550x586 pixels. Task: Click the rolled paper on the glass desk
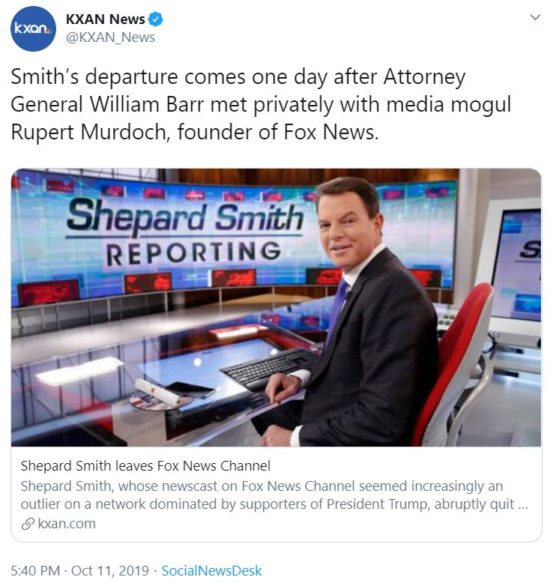(157, 392)
